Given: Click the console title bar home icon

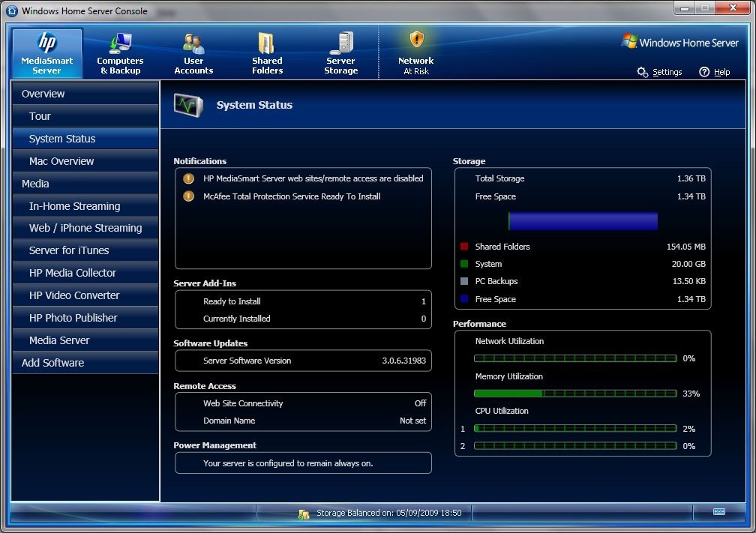Looking at the screenshot, I should pyautogui.click(x=12, y=10).
